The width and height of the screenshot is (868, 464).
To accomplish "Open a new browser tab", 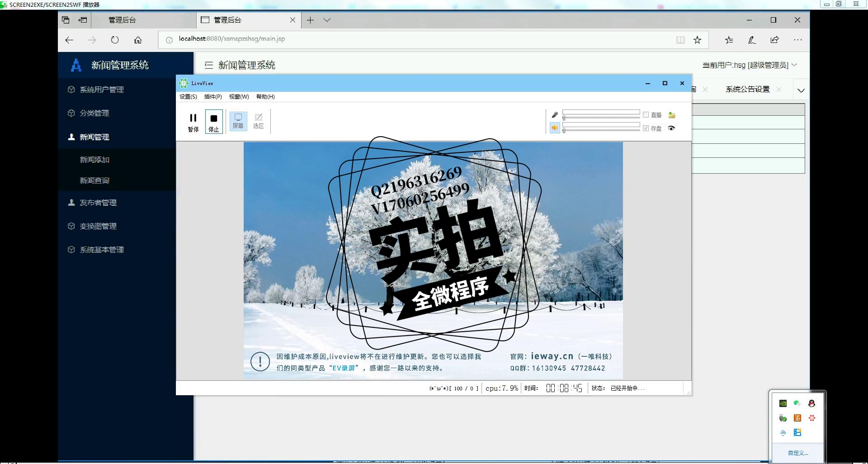I will click(x=310, y=20).
